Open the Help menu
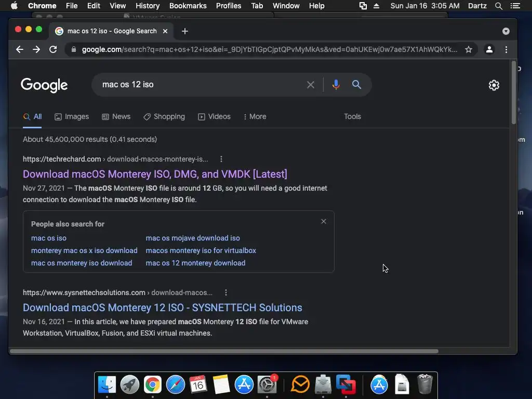532x399 pixels. (316, 6)
